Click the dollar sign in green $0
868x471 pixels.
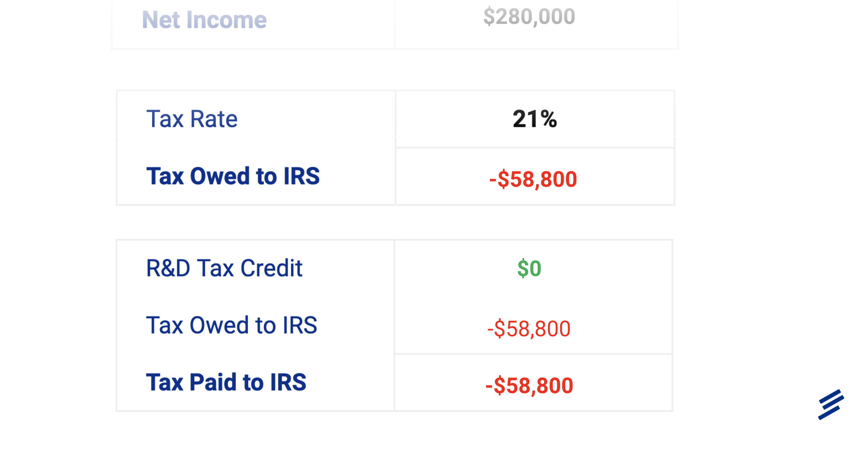[522, 269]
